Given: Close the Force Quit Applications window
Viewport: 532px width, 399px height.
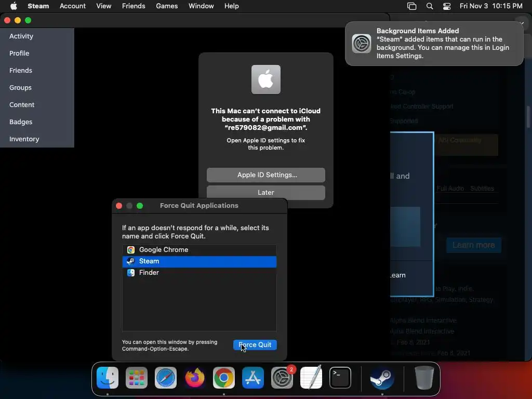Looking at the screenshot, I should point(119,206).
